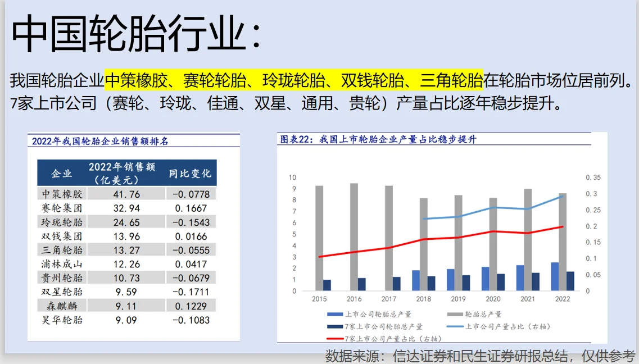Click the 2019 label on chart x-axis
The height and width of the screenshot is (364, 639).
458,299
